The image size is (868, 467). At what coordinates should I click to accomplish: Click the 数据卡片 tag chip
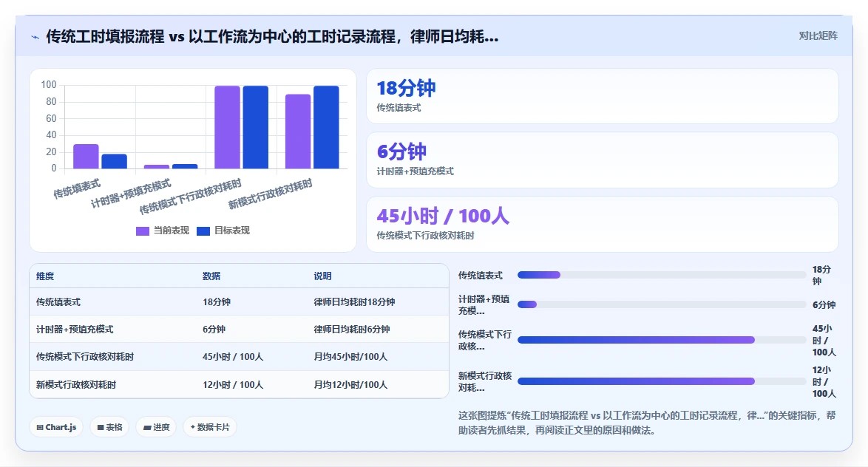tap(210, 427)
